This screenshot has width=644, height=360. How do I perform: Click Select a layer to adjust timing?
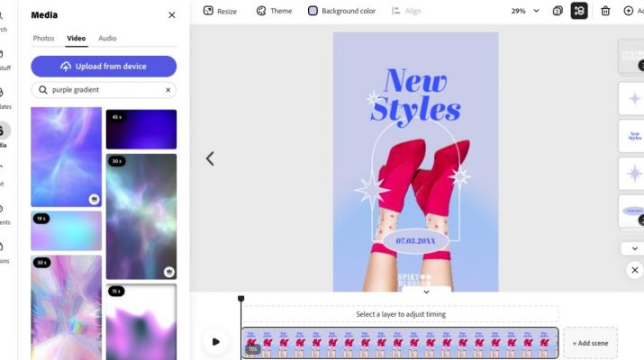(401, 314)
